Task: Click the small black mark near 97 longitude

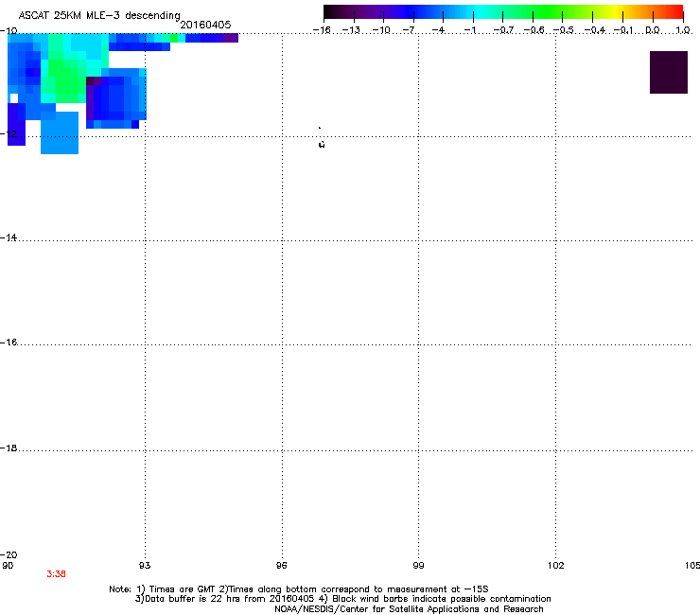Action: (x=322, y=144)
